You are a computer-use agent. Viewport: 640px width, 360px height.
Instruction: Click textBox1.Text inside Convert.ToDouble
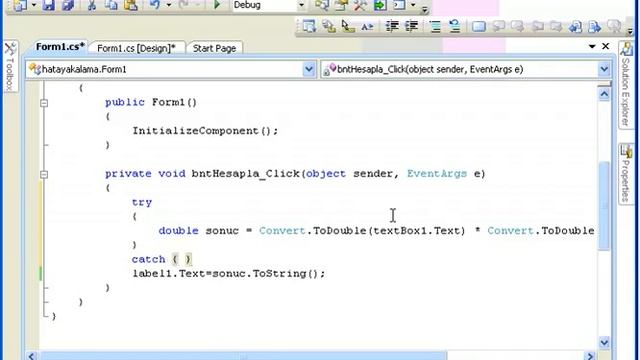click(x=416, y=231)
